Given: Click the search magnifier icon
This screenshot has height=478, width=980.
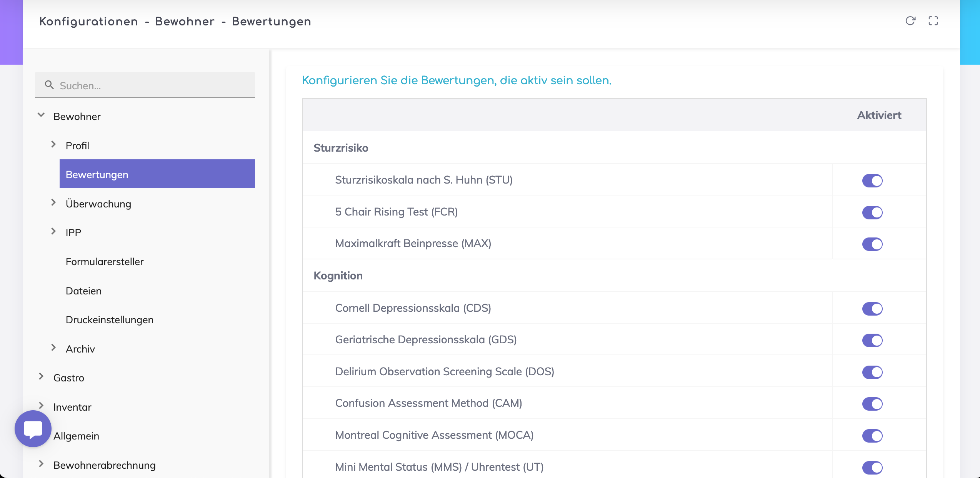Looking at the screenshot, I should pos(49,85).
